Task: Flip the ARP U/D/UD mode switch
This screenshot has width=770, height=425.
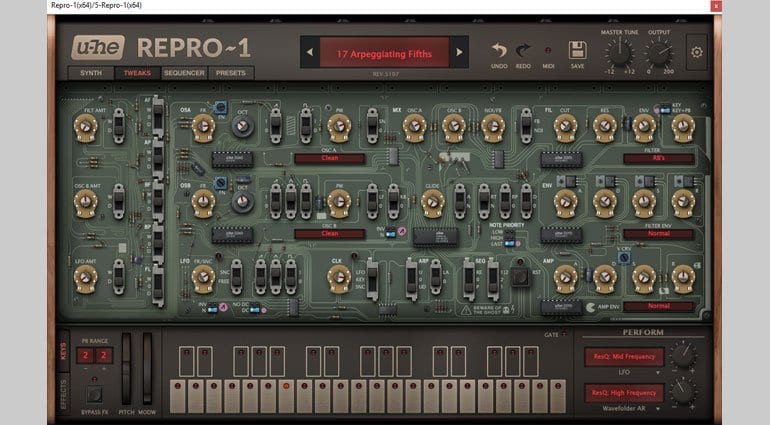Action: [412, 278]
